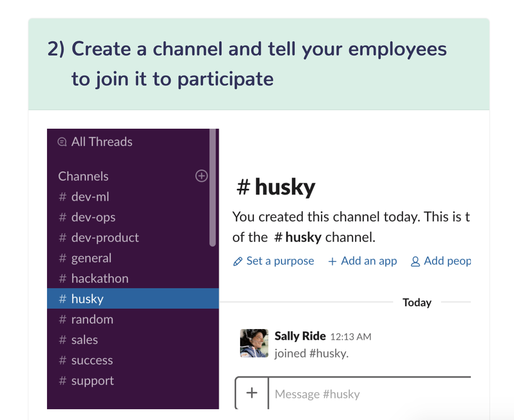Click the plus icon to create a channel

click(x=202, y=176)
